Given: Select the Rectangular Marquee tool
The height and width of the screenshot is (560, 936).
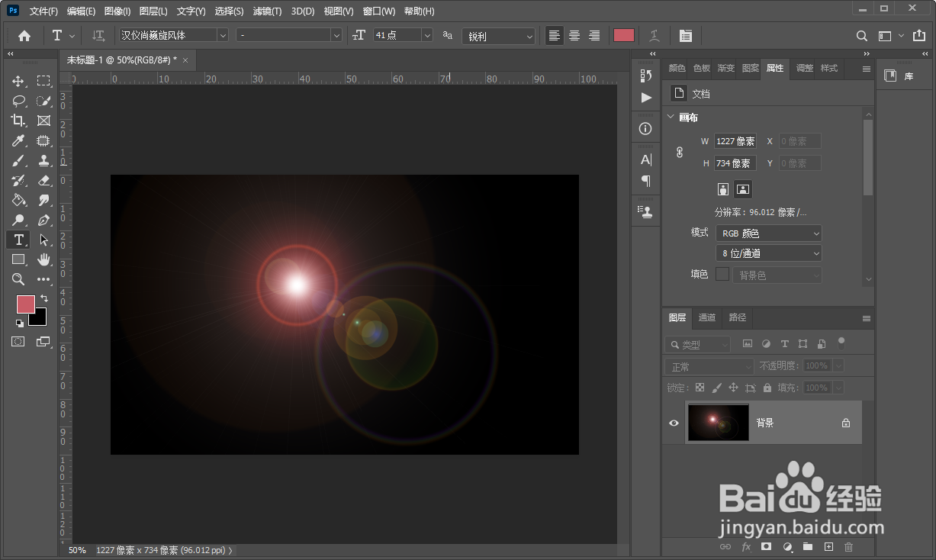Looking at the screenshot, I should [43, 81].
